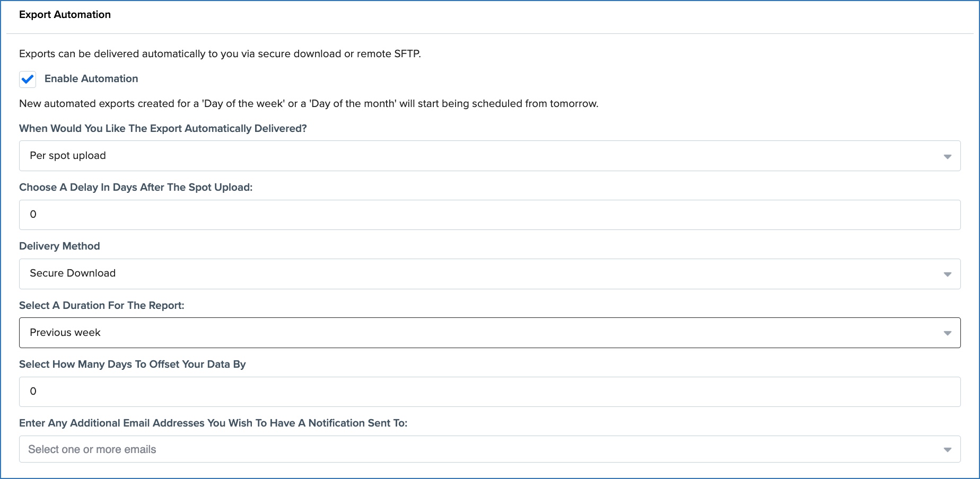Click 'Select A Duration For The Report' label
The image size is (980, 479).
click(102, 306)
